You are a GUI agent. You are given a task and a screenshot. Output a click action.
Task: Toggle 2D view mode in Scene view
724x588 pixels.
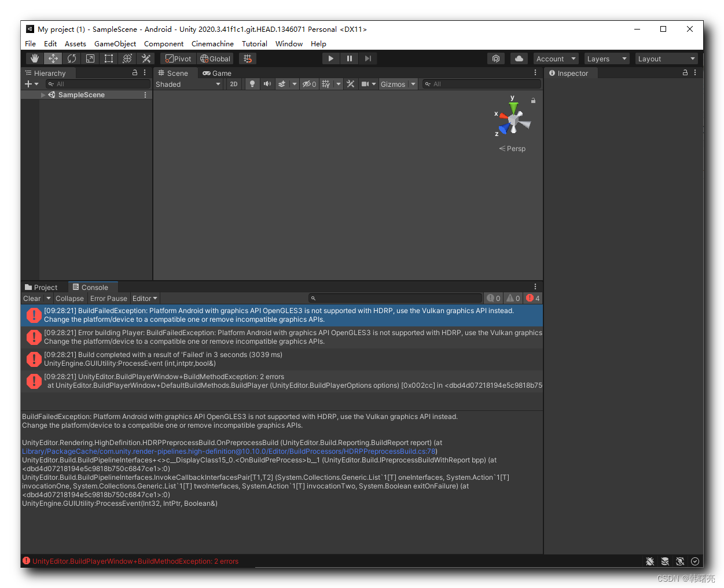[233, 84]
